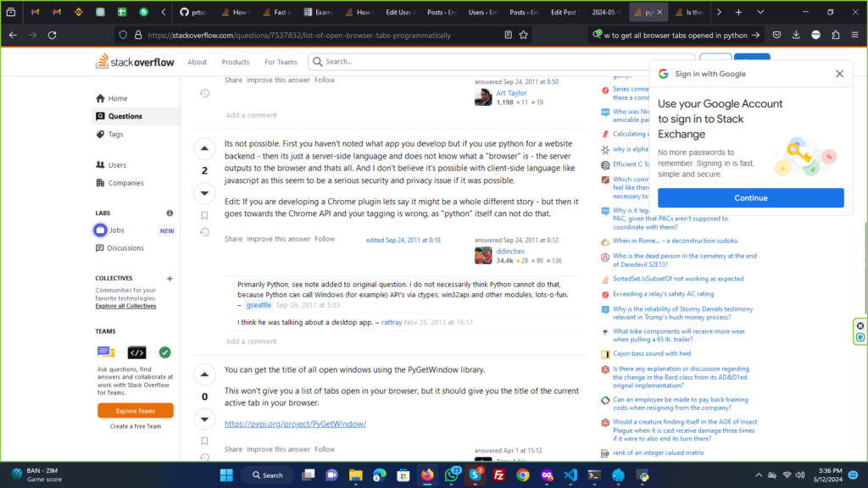
Task: Click the Stack Overflow search box
Action: (x=500, y=62)
